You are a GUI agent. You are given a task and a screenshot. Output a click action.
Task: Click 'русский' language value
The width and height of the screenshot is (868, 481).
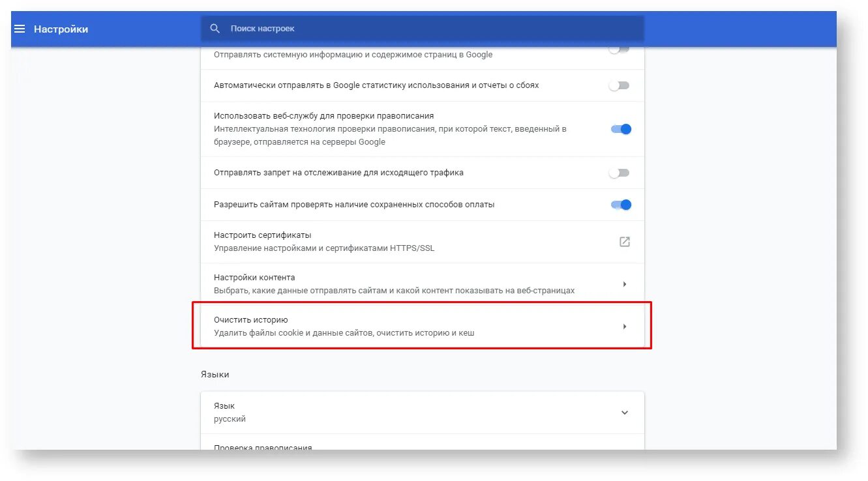230,419
